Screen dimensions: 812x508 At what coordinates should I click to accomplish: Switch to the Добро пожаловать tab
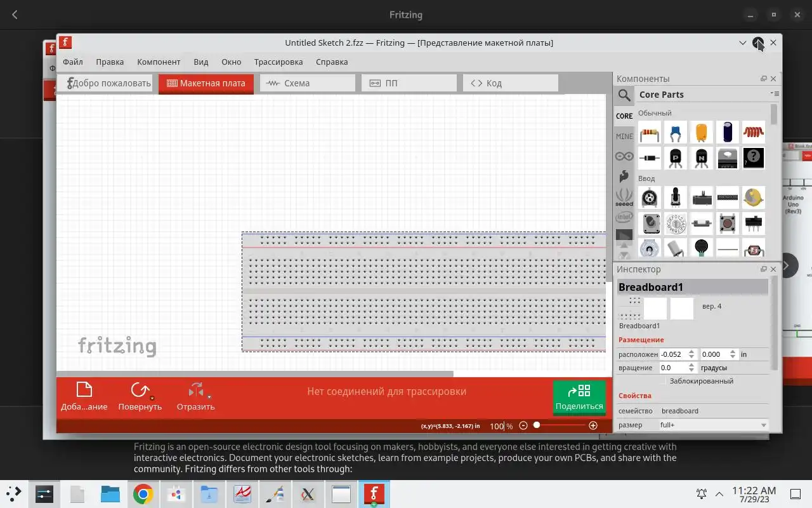pos(105,83)
